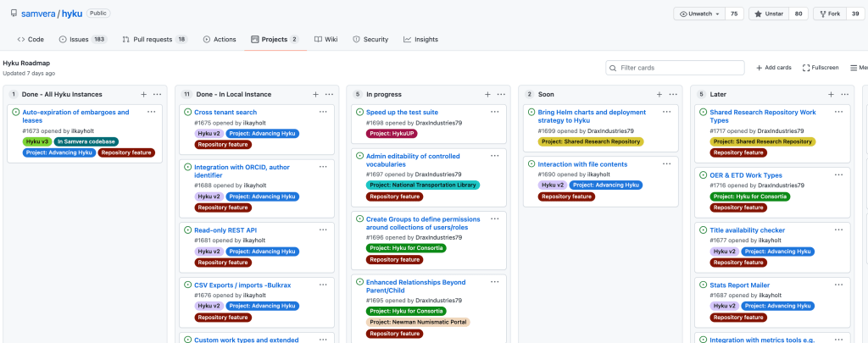Expand options for Speed up the test suite card
This screenshot has width=868, height=343.
[x=494, y=112]
